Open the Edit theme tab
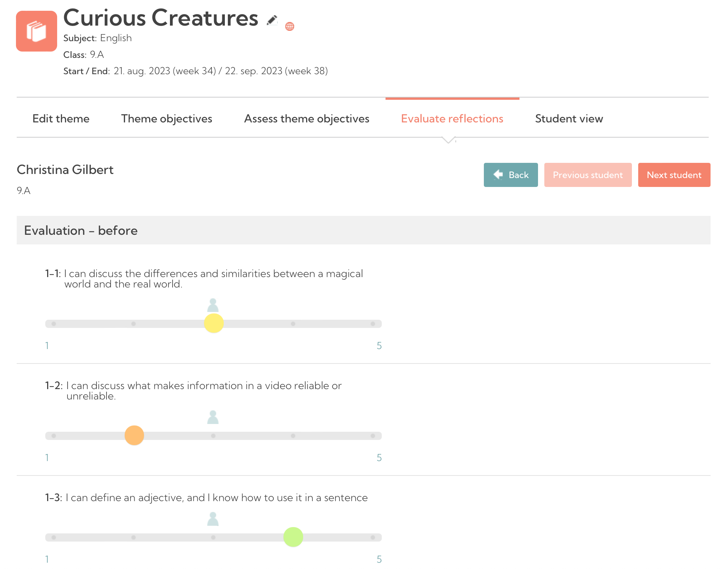Screen dimensions: 728x569 tap(61, 119)
